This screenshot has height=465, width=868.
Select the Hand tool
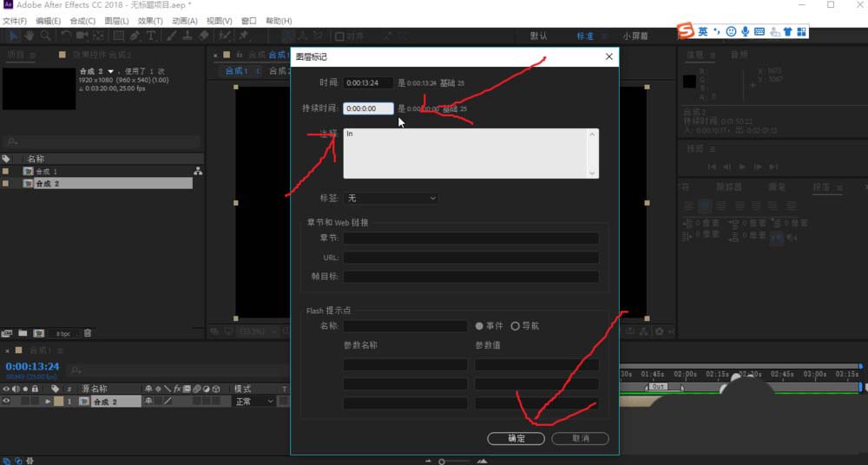29,36
